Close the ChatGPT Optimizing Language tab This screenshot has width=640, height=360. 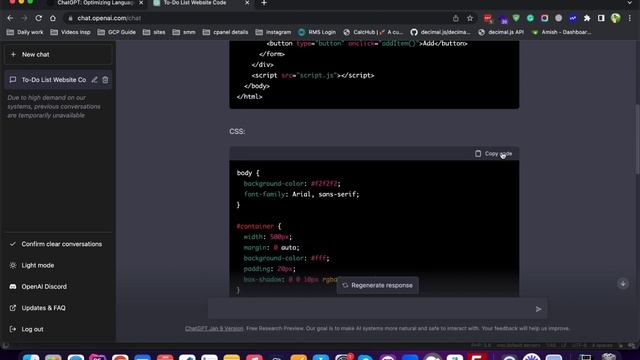[x=141, y=3]
